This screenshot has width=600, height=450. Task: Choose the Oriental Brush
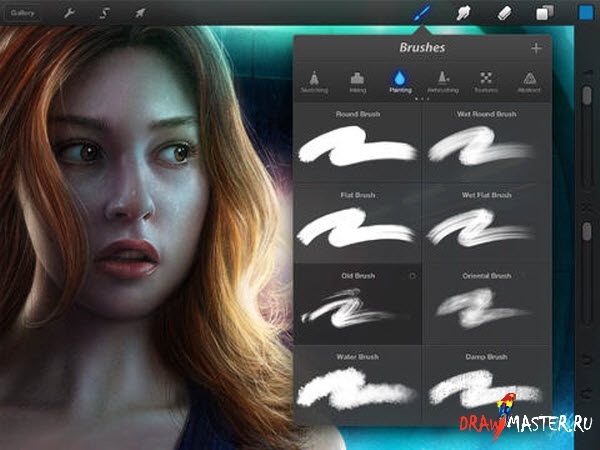coord(487,305)
